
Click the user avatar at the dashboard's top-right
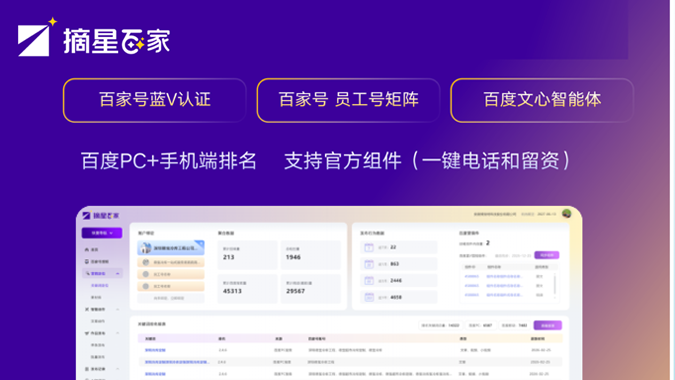(x=567, y=213)
